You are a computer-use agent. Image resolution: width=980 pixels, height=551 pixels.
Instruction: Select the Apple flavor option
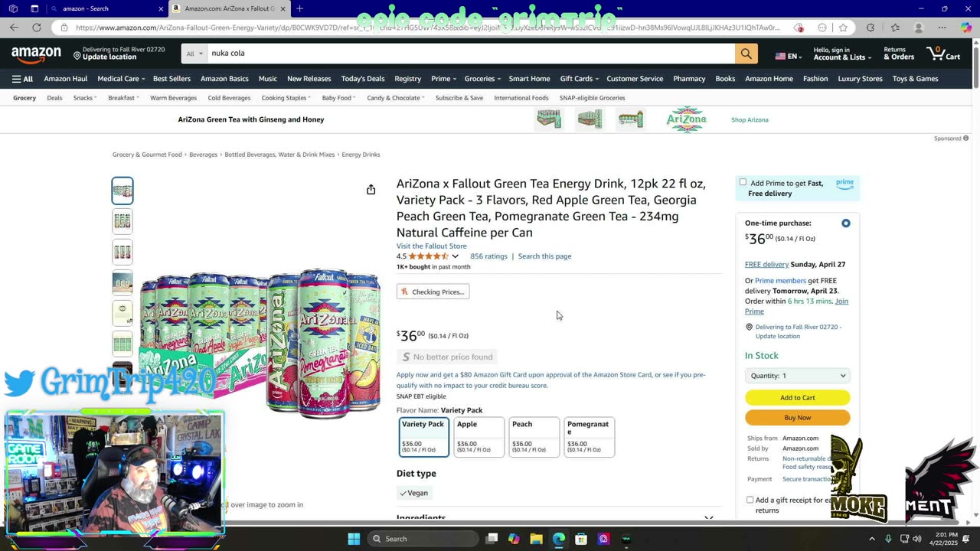(x=479, y=437)
